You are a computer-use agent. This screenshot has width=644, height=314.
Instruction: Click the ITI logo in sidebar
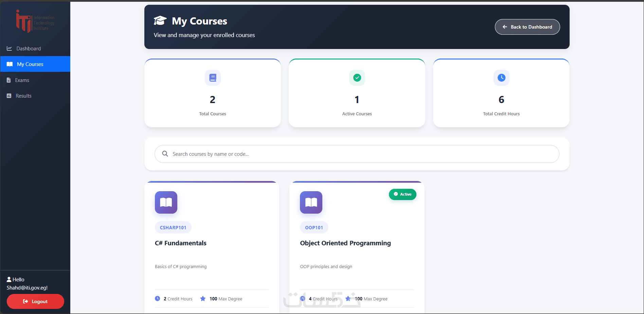pyautogui.click(x=35, y=21)
